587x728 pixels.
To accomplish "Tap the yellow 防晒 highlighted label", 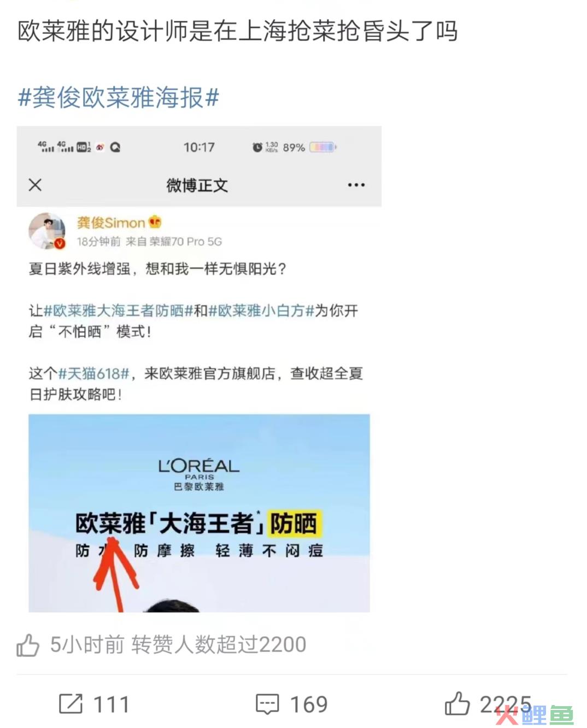I will (x=294, y=524).
